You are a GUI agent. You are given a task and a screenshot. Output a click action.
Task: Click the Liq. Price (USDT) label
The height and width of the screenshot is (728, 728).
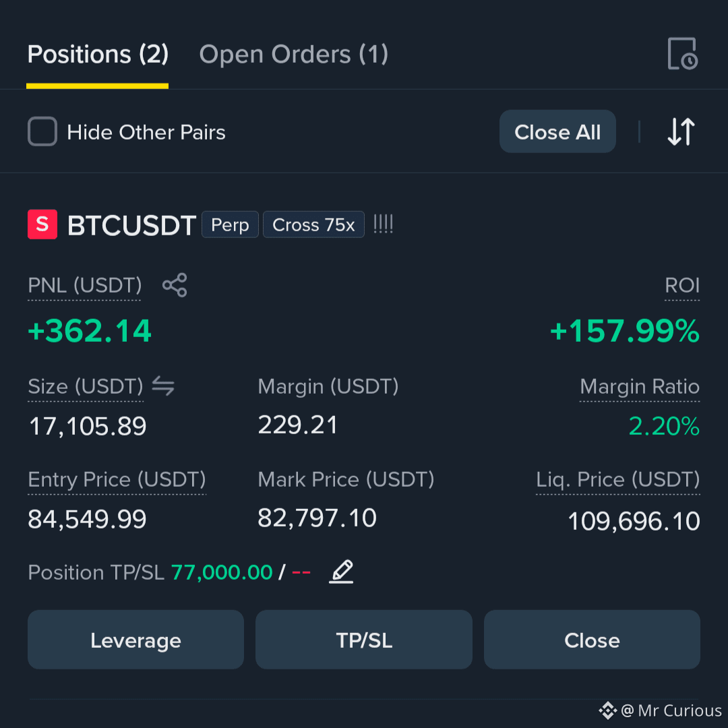[617, 480]
